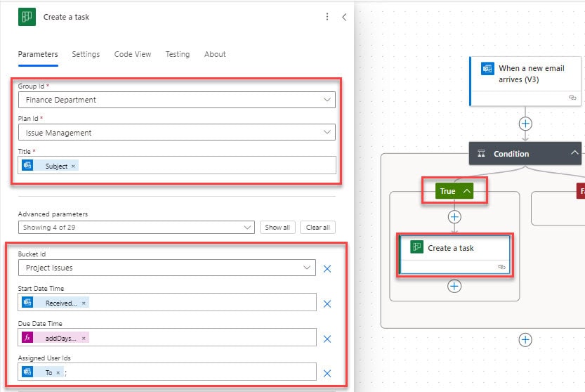
Task: Open the three-dot options menu
Action: tap(327, 17)
